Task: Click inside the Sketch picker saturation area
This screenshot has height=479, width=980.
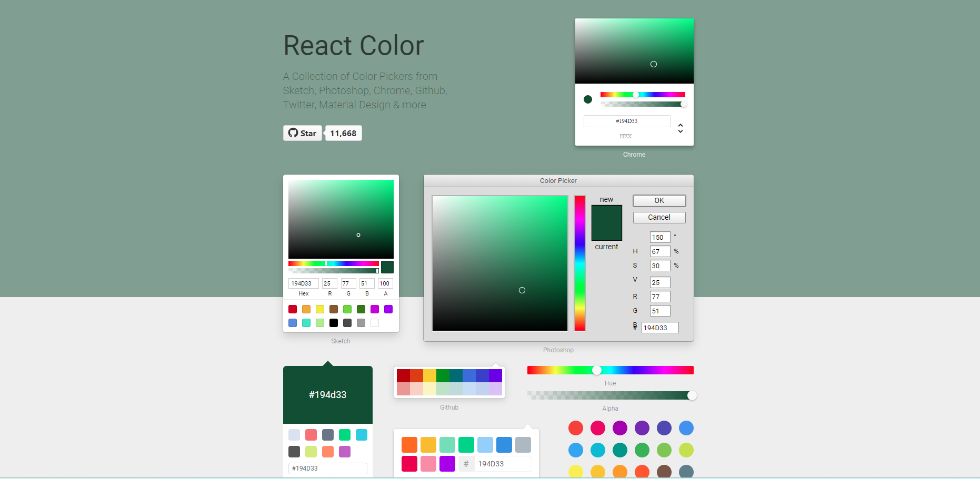Action: pos(341,219)
